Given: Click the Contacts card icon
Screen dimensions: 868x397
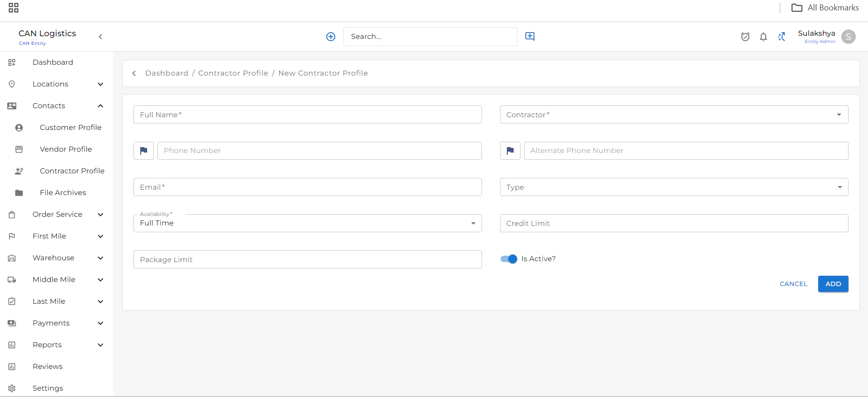Looking at the screenshot, I should coord(12,106).
